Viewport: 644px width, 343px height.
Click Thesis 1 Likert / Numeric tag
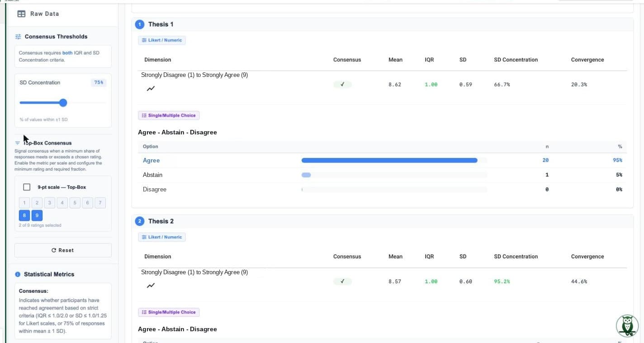pyautogui.click(x=162, y=40)
